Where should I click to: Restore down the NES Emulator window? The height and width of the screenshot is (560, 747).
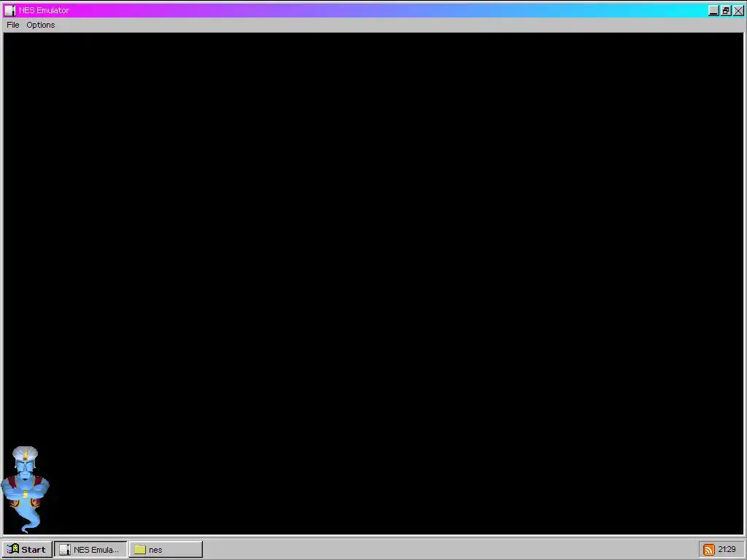[726, 10]
